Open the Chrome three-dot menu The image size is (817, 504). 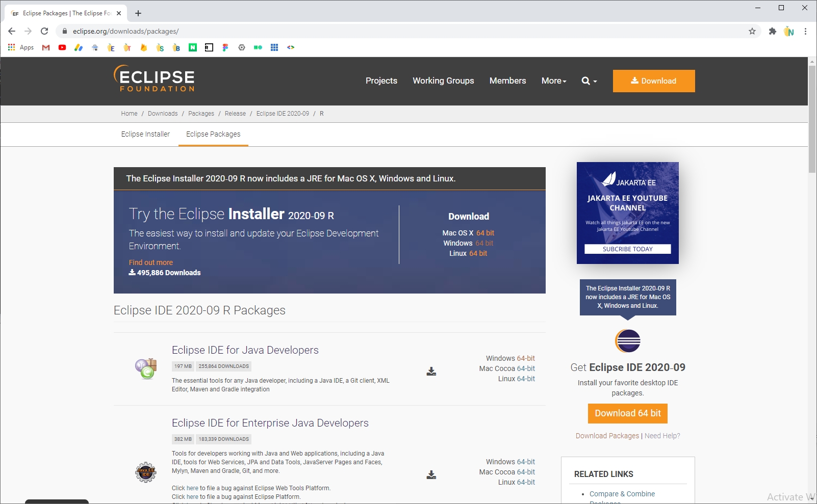pyautogui.click(x=805, y=31)
